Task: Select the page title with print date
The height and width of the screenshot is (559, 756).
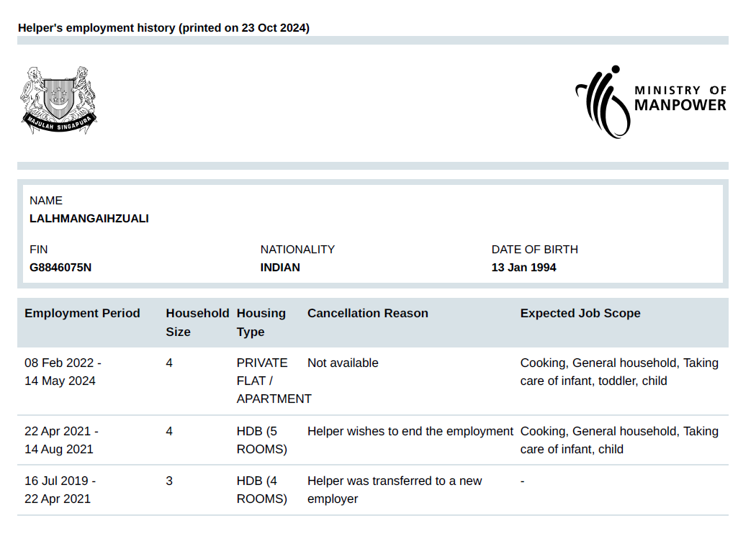Action: pyautogui.click(x=163, y=28)
